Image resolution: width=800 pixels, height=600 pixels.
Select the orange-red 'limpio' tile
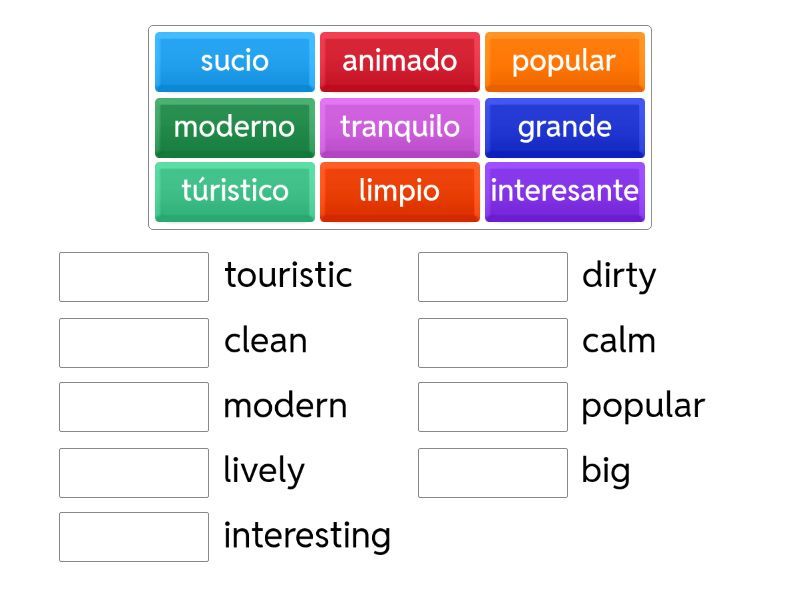(x=400, y=191)
